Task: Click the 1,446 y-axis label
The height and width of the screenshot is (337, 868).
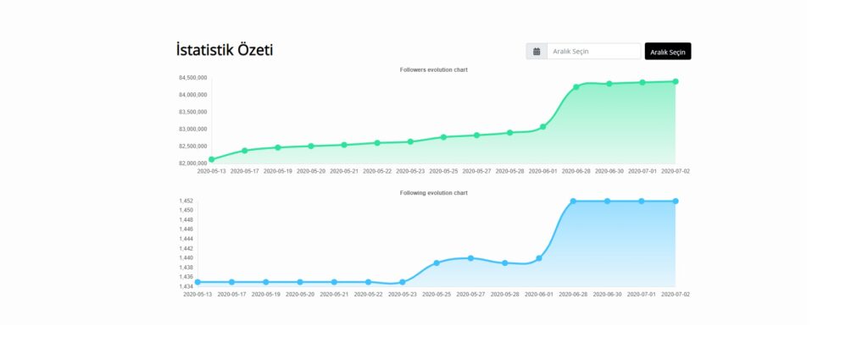Action: click(x=186, y=229)
